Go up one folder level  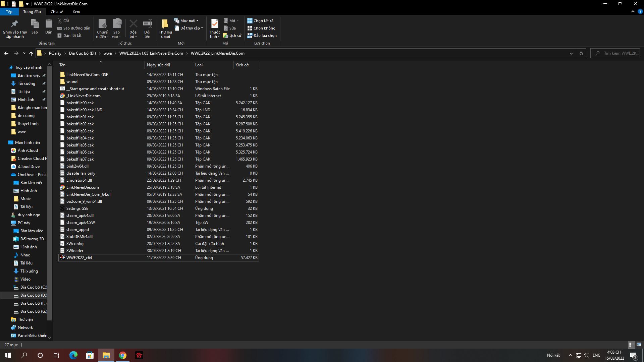point(31,53)
